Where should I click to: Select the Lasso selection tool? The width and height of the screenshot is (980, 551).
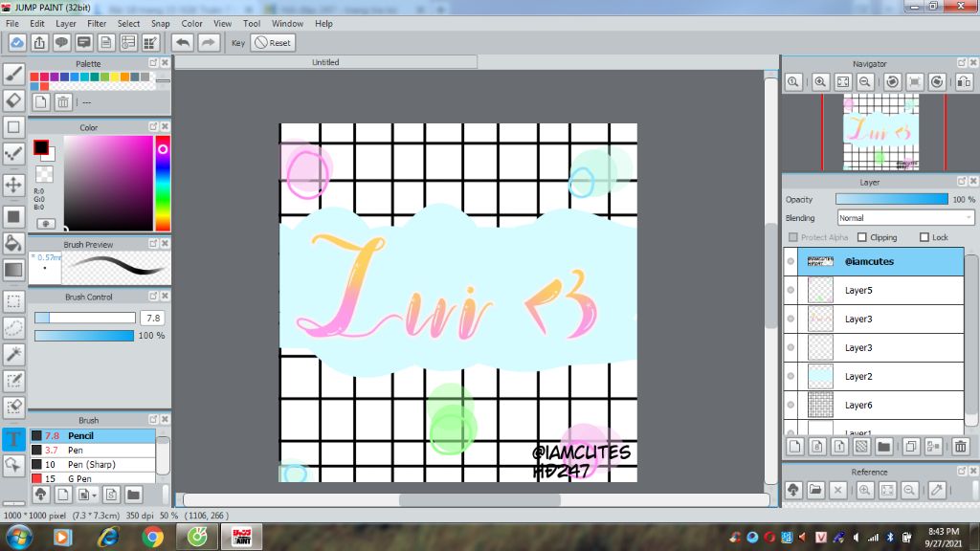pos(13,327)
